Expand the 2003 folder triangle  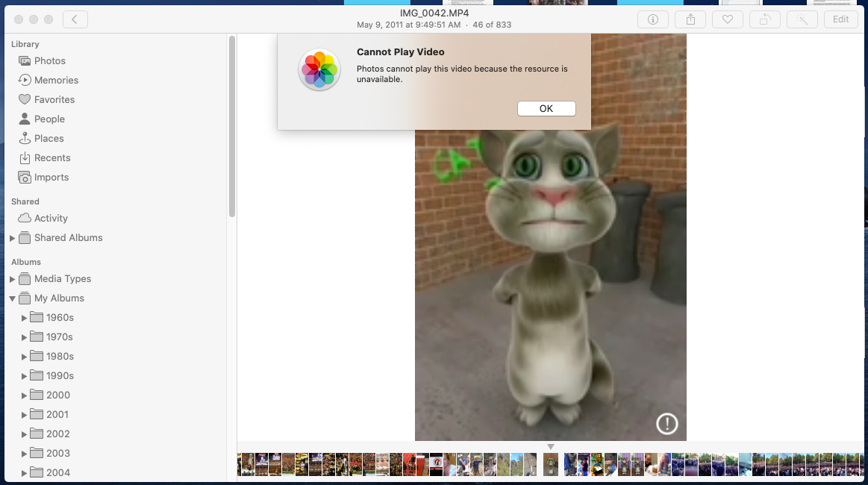(24, 454)
